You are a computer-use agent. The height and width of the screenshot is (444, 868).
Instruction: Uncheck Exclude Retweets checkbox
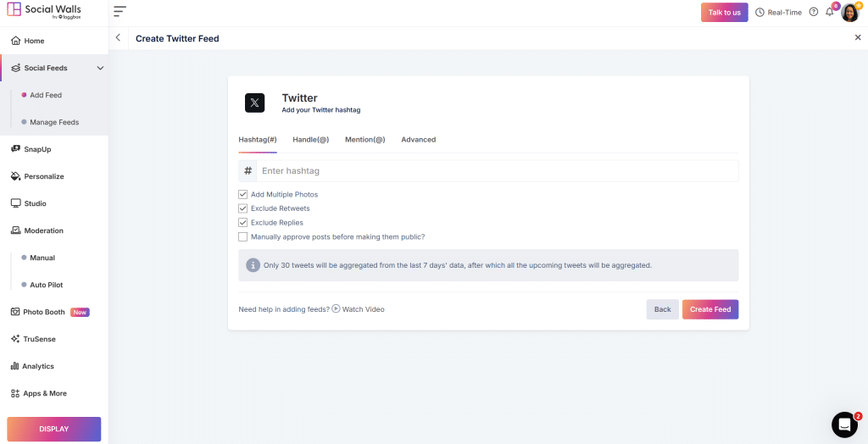(x=243, y=208)
